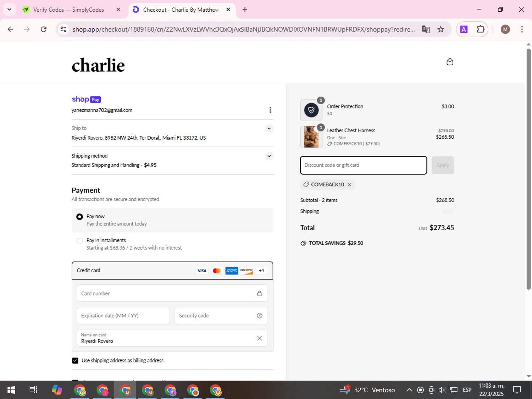The height and width of the screenshot is (399, 532).
Task: Click the page vertical scrollbar
Action: pyautogui.click(x=528, y=169)
